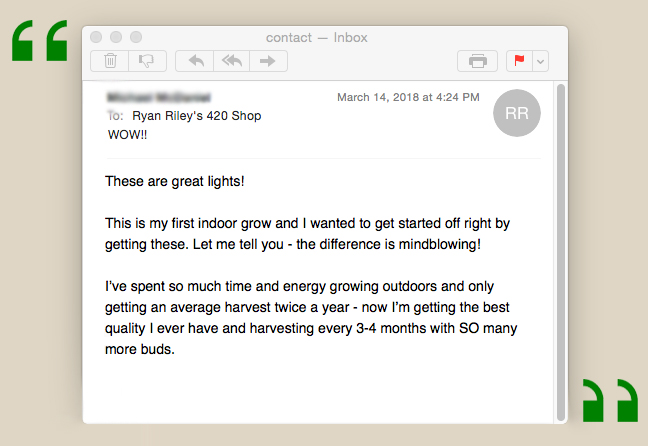
Task: Forward this message
Action: (268, 61)
